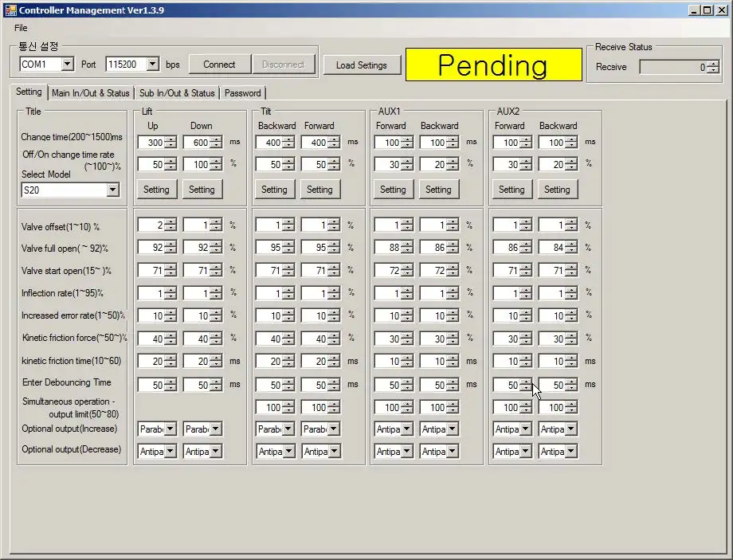Open the File menu

[21, 28]
